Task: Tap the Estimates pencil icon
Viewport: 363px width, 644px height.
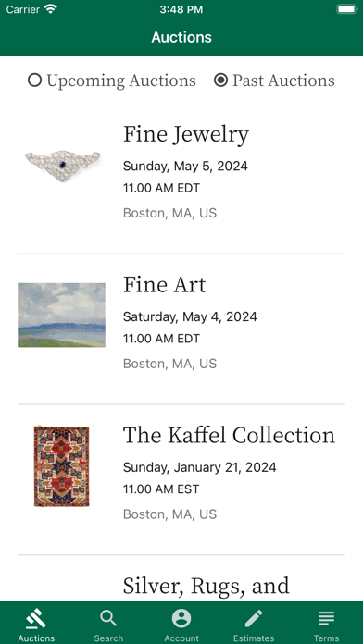Action: point(254,618)
